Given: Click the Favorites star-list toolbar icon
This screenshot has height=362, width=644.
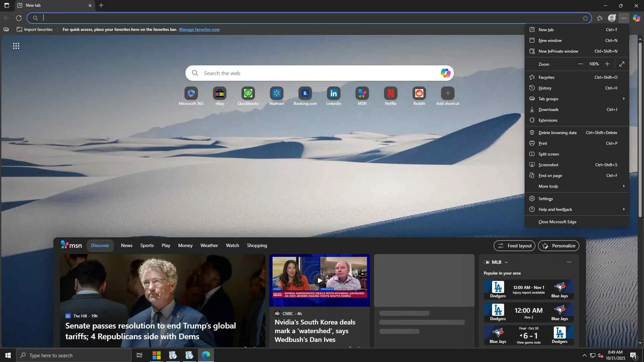Looking at the screenshot, I should [x=600, y=18].
